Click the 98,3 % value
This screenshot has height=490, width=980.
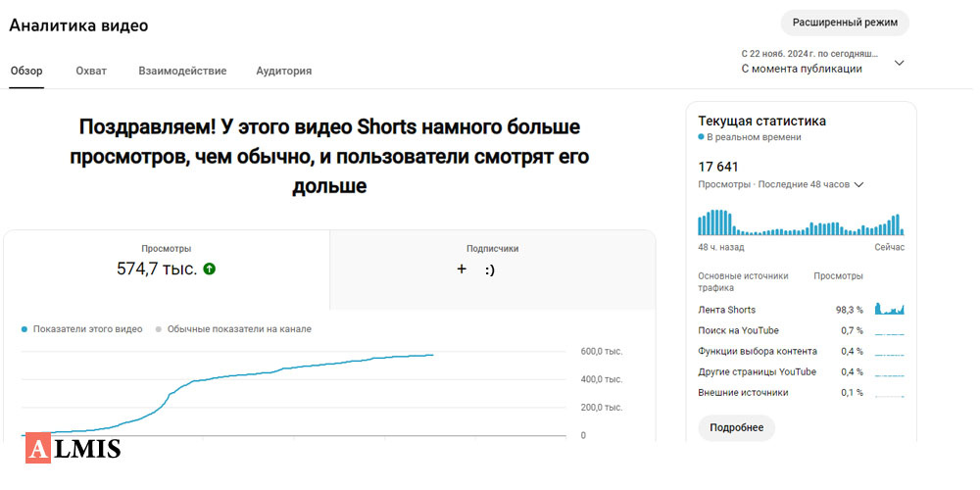point(850,310)
